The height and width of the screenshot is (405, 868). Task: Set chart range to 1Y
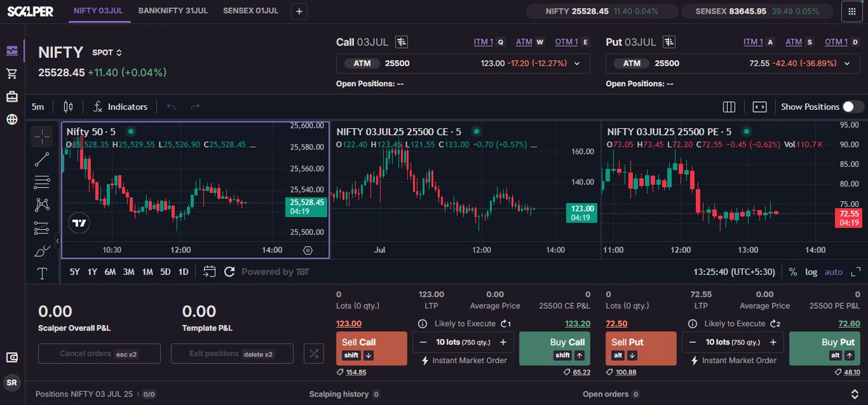pyautogui.click(x=92, y=272)
